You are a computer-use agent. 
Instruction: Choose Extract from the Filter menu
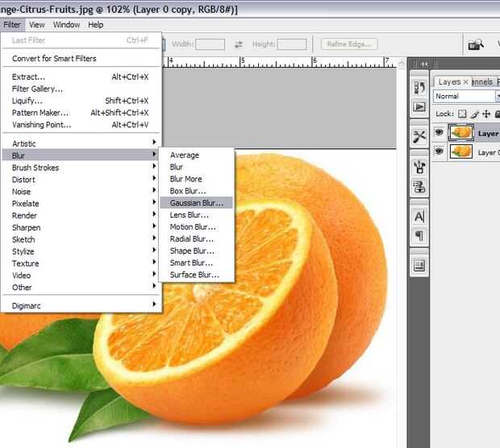point(81,77)
